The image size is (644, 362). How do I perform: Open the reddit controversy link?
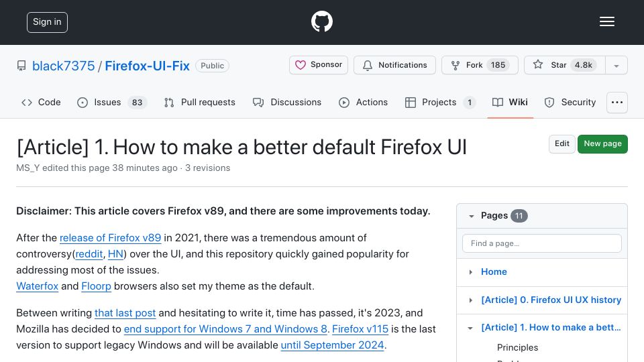pos(89,254)
